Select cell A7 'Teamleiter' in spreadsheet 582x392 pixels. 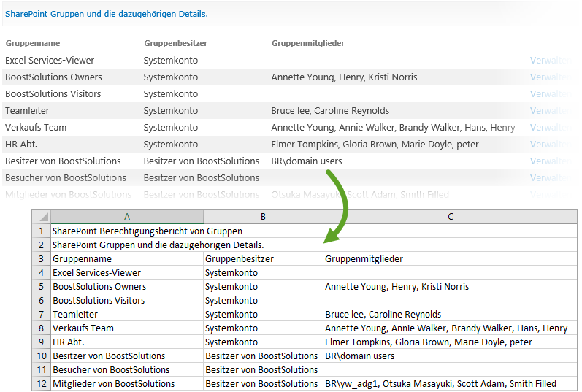(127, 315)
